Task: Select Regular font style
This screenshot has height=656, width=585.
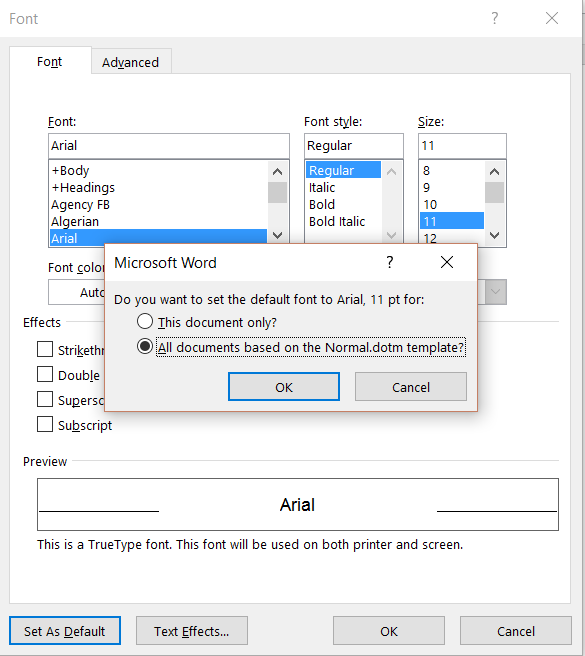Action: 343,170
